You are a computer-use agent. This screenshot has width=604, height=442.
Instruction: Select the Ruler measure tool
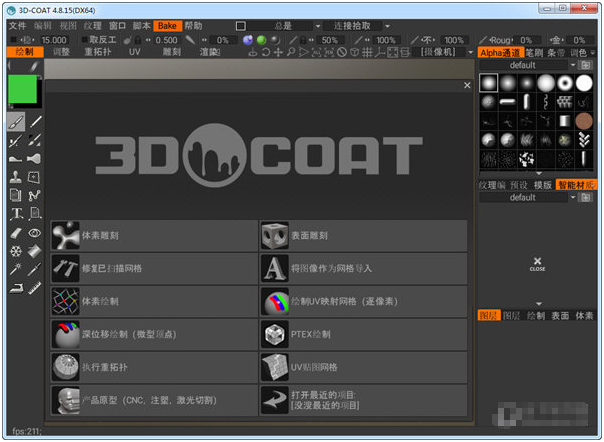(34, 287)
